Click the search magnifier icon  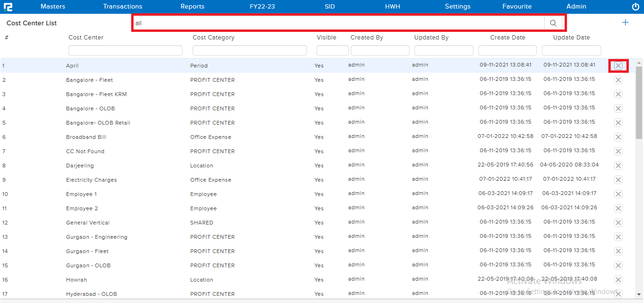(x=553, y=23)
